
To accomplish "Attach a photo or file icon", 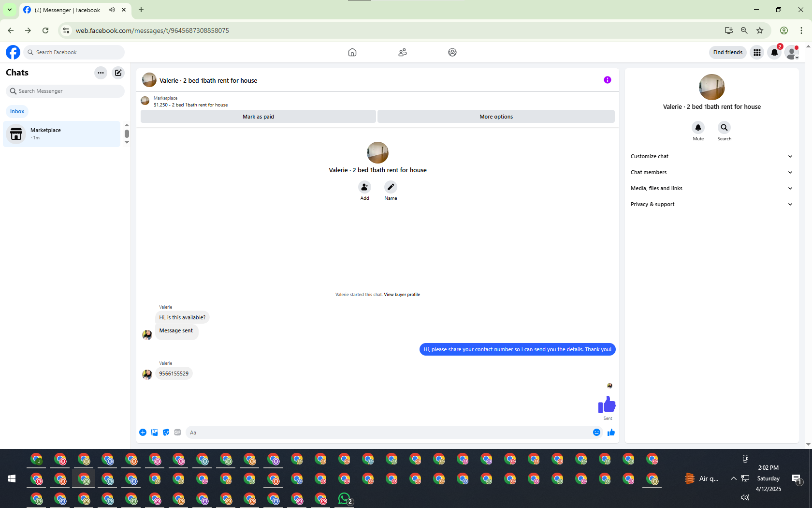I will (155, 433).
